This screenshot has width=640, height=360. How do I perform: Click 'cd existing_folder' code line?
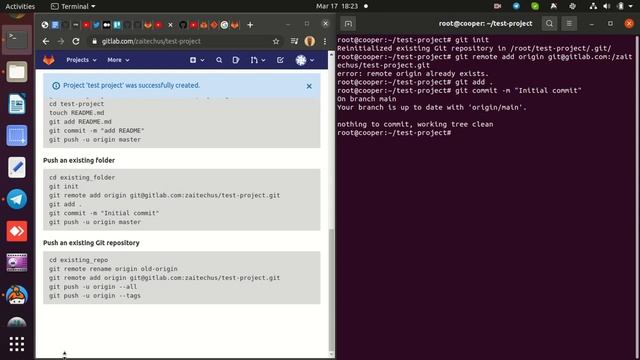coord(82,177)
